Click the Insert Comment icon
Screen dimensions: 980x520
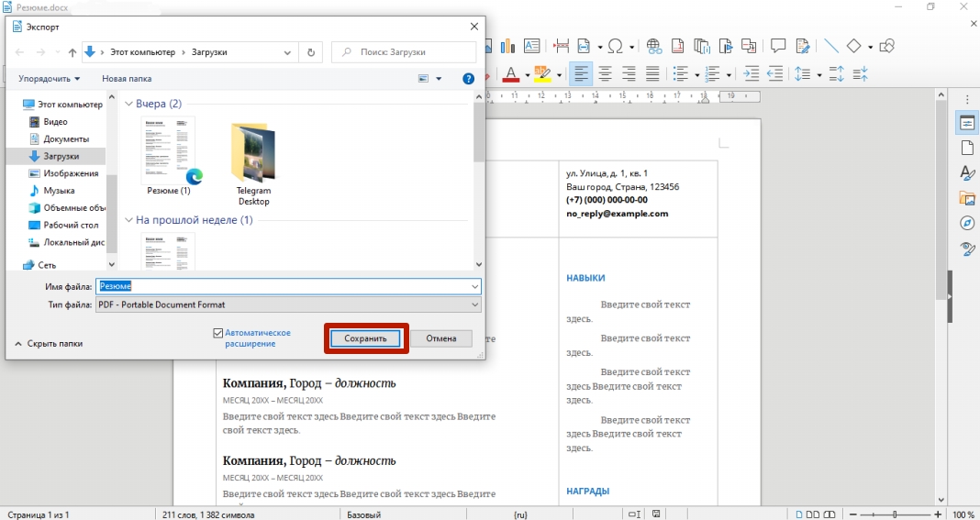click(778, 46)
